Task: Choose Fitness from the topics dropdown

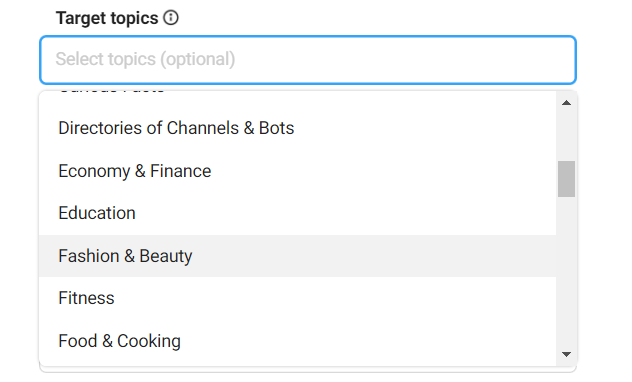Action: pos(297,298)
